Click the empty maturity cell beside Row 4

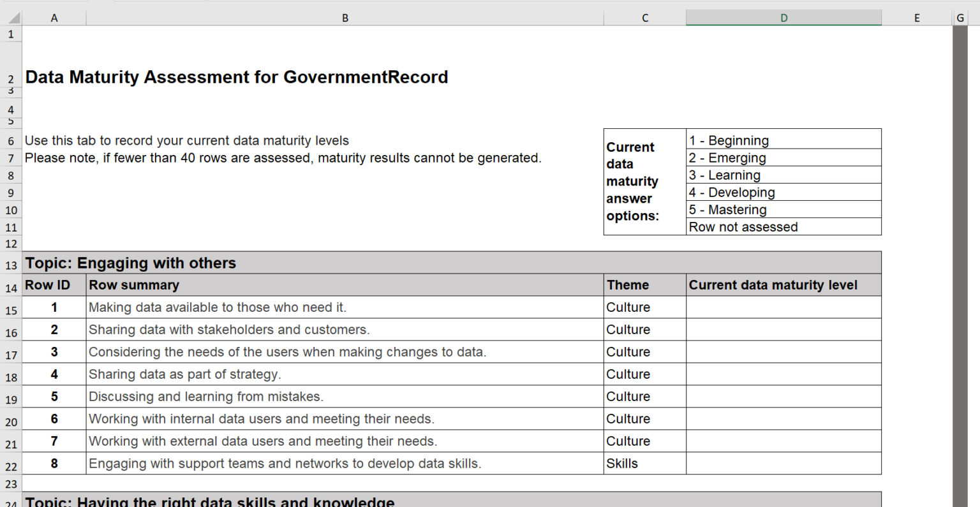[783, 374]
